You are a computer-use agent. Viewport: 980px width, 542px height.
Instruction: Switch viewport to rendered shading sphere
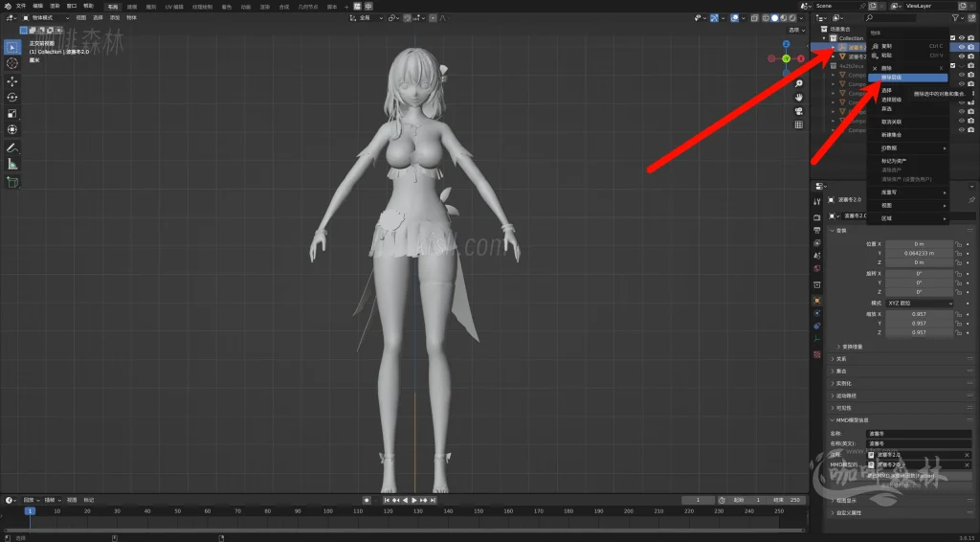792,18
